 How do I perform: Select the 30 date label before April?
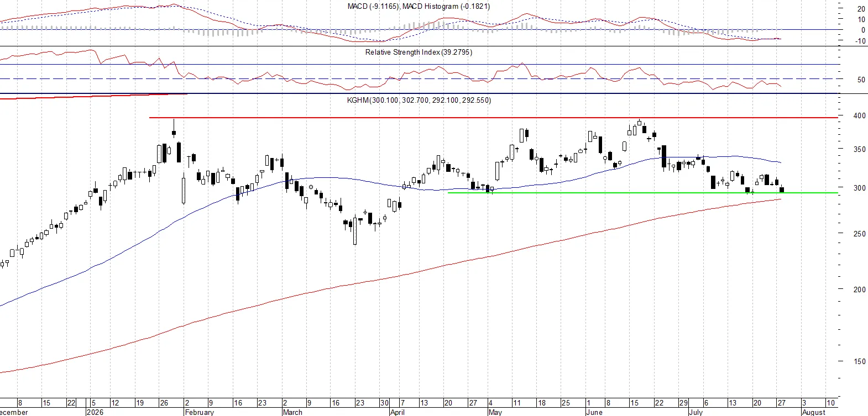click(x=385, y=403)
